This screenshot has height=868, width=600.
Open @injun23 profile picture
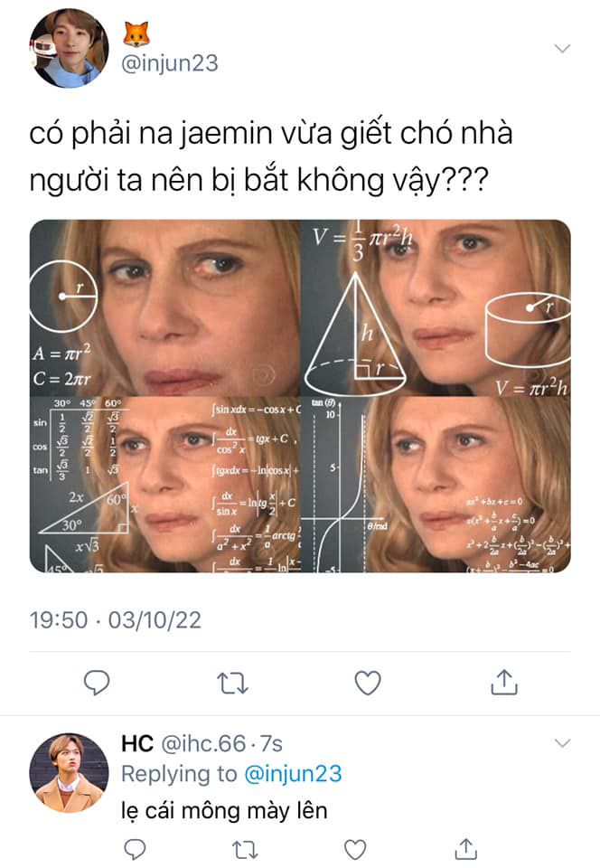(x=69, y=48)
